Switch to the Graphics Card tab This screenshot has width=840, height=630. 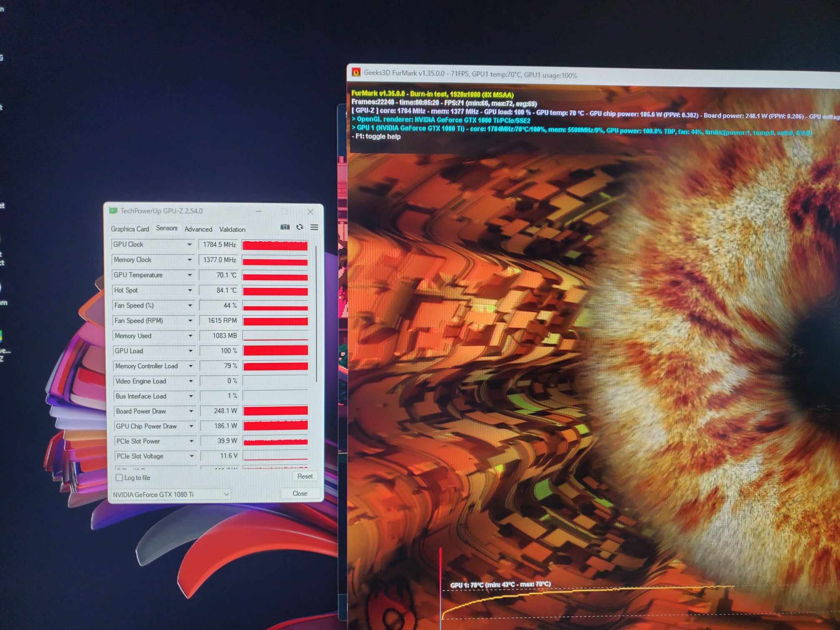[x=130, y=229]
